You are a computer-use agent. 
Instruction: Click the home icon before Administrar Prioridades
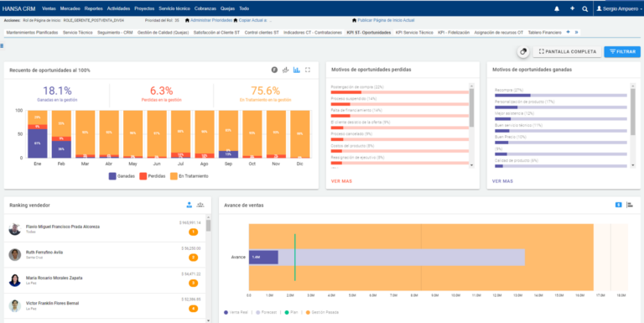click(188, 20)
